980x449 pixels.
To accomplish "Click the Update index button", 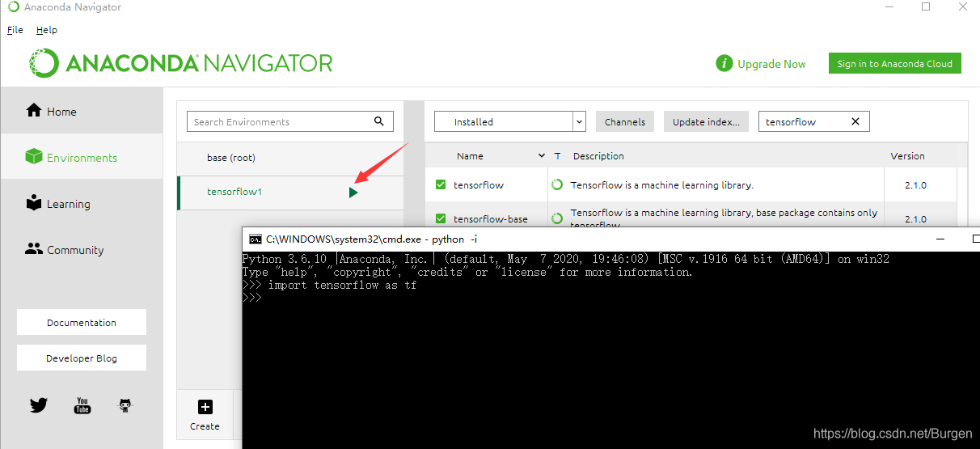I will coord(706,121).
